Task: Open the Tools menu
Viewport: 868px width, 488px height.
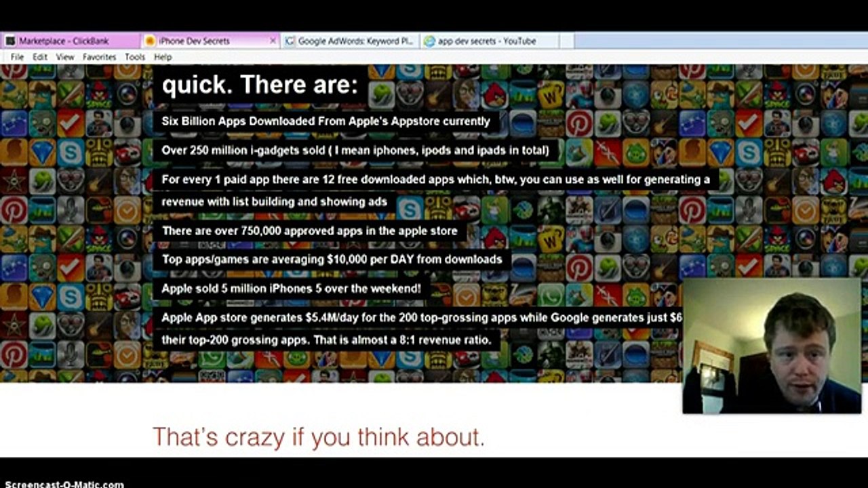Action: coord(135,57)
